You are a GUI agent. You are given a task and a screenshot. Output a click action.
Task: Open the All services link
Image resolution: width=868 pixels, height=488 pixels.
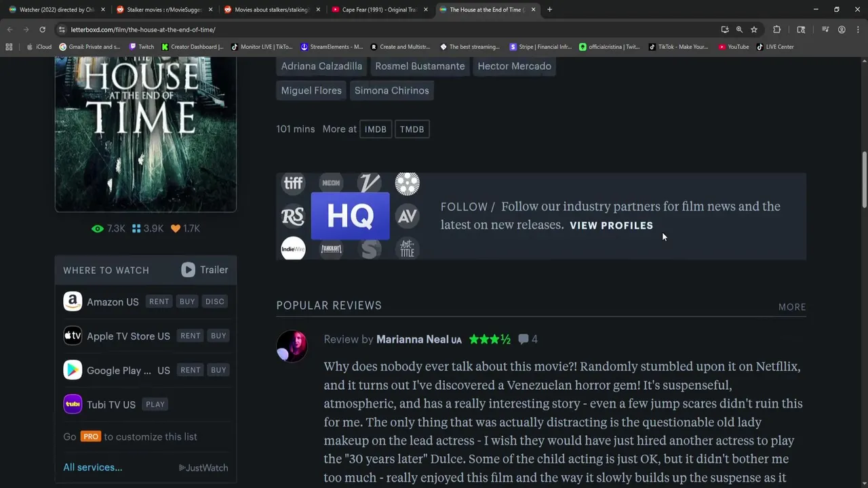[x=92, y=468]
